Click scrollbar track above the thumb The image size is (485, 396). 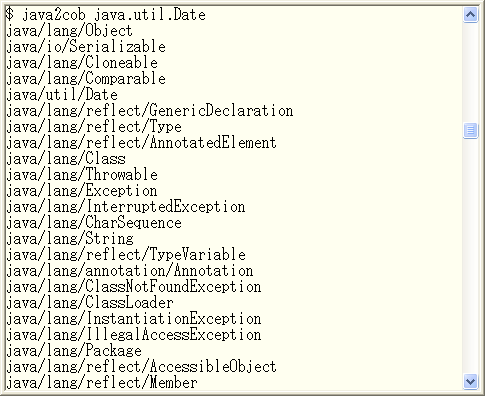pyautogui.click(x=470, y=73)
